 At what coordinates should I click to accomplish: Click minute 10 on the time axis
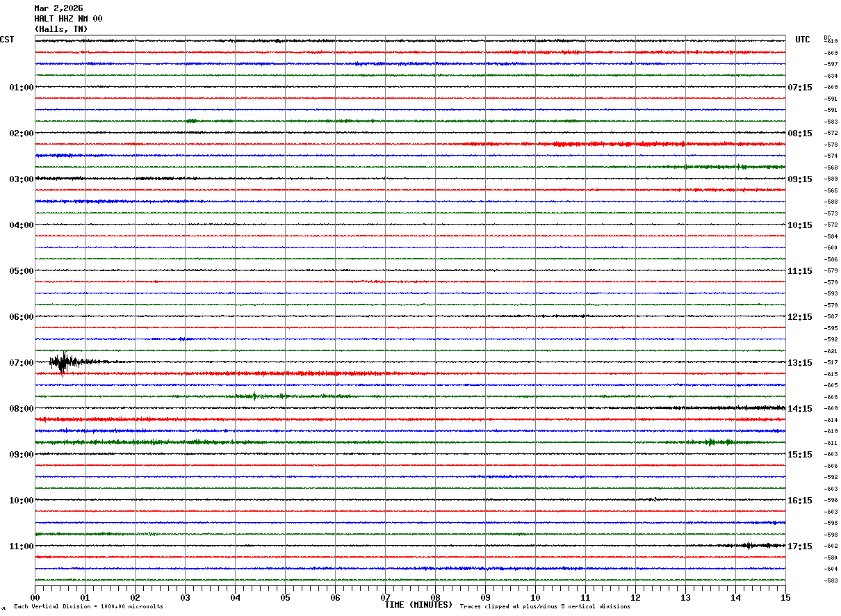(x=535, y=597)
